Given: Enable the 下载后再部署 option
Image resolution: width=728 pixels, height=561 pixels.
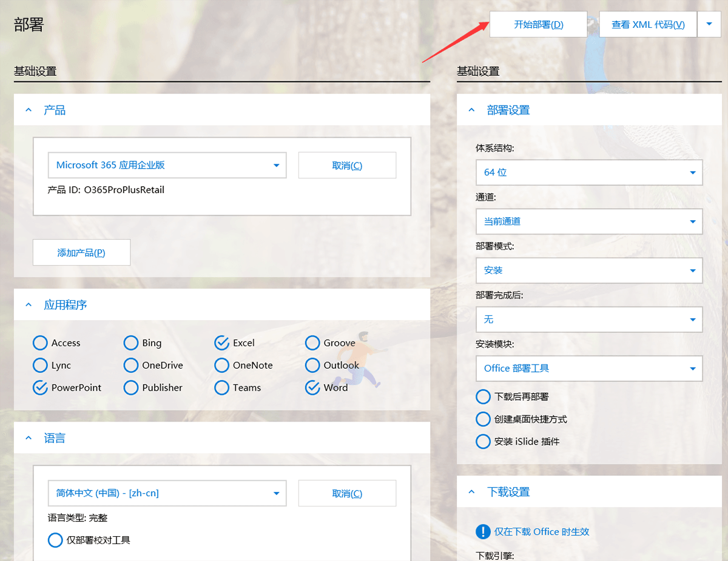Looking at the screenshot, I should click(483, 397).
